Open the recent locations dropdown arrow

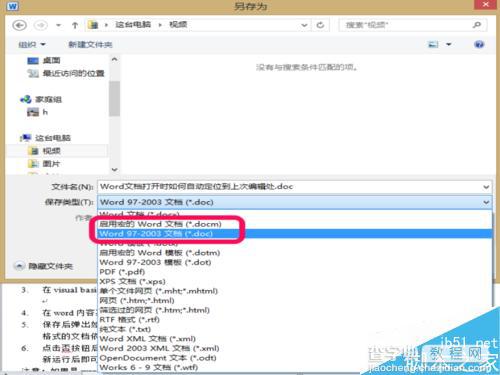(59, 25)
